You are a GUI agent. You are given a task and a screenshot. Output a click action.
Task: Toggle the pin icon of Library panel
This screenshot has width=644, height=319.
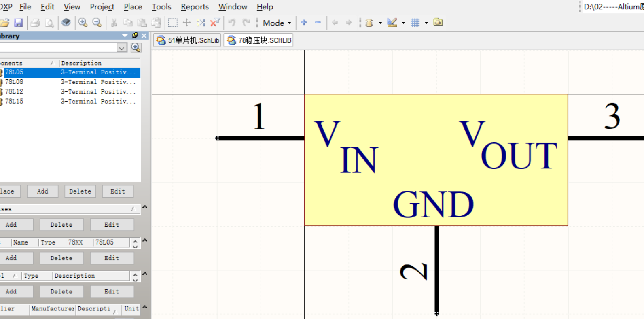[135, 36]
